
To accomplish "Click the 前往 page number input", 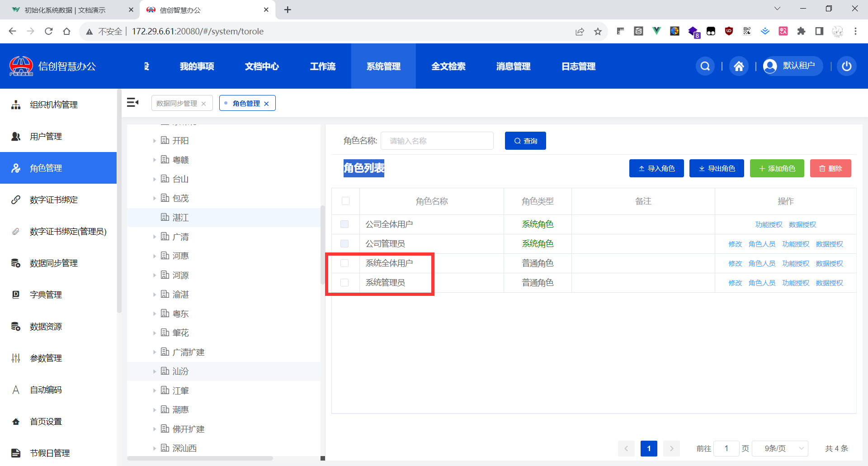I will click(x=726, y=448).
